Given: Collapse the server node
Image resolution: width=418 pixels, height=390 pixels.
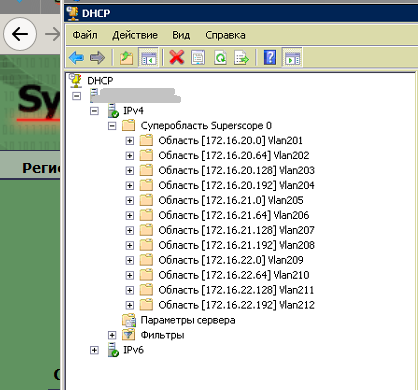Looking at the screenshot, I should pyautogui.click(x=77, y=96).
